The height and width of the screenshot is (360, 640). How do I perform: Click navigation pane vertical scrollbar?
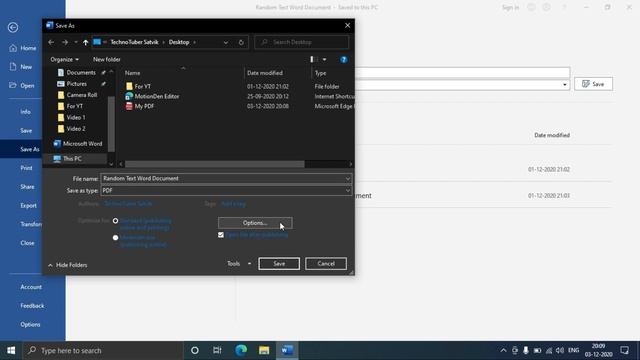point(111,124)
